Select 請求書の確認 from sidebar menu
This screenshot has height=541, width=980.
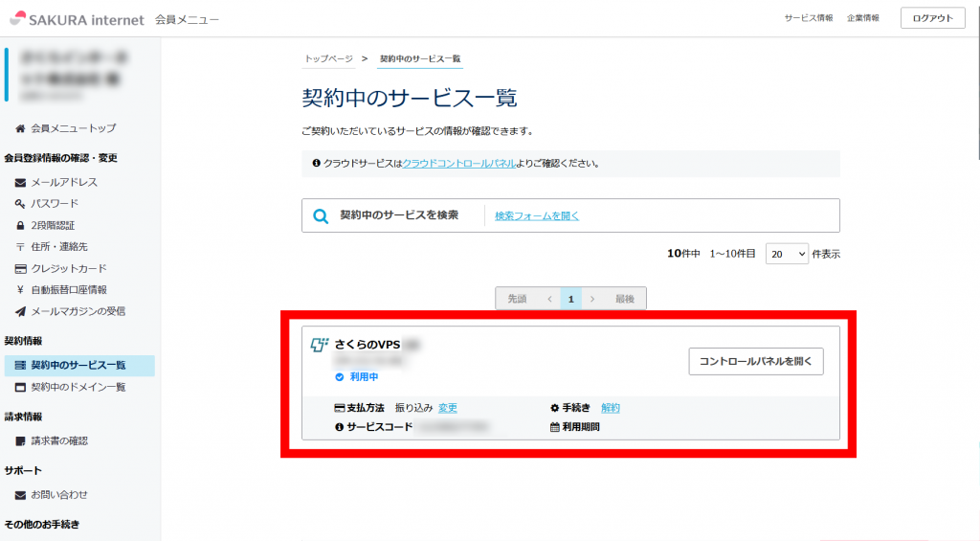tap(58, 440)
